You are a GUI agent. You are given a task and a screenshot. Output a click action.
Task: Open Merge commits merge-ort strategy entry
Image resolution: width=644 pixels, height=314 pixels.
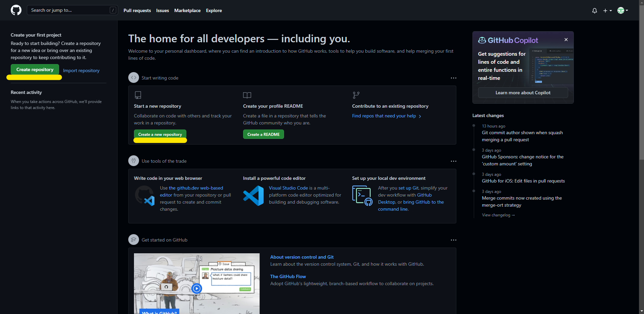(x=522, y=202)
